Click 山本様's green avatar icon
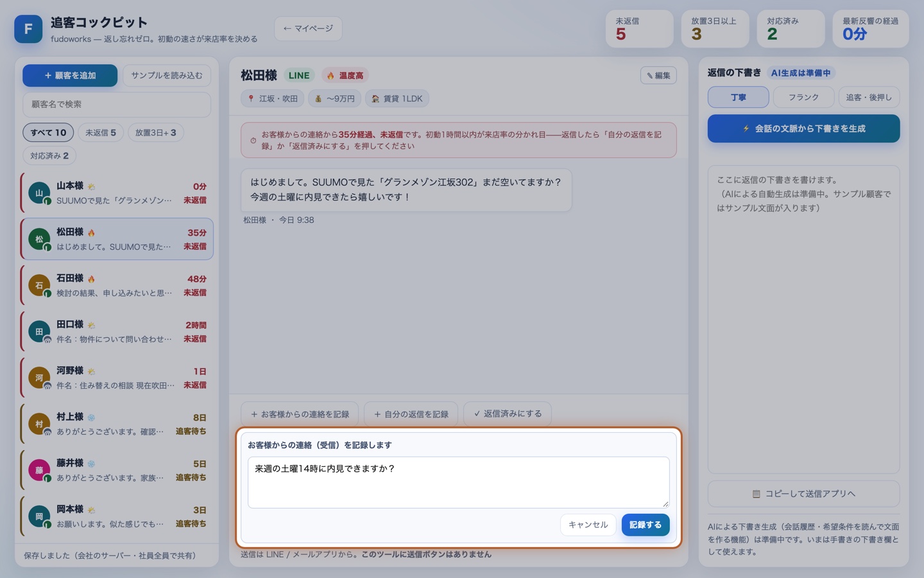This screenshot has width=924, height=578. pyautogui.click(x=39, y=193)
